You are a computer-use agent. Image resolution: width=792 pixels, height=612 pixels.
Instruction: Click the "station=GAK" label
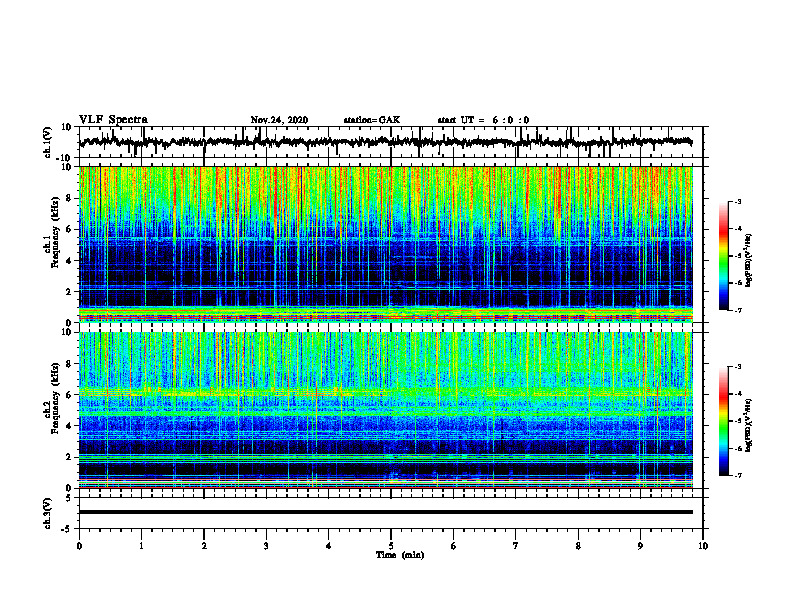pyautogui.click(x=372, y=120)
